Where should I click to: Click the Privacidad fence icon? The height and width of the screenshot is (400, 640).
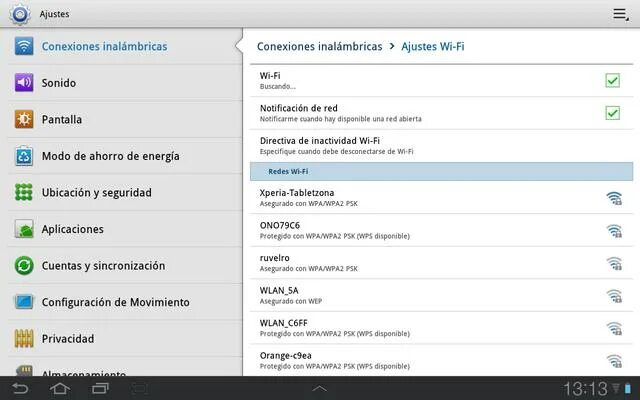24,338
